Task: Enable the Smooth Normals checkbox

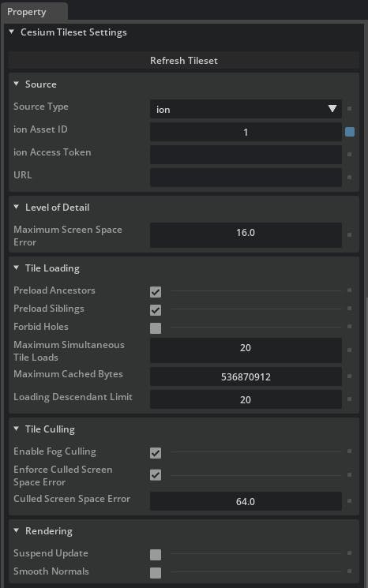Action: 156,573
